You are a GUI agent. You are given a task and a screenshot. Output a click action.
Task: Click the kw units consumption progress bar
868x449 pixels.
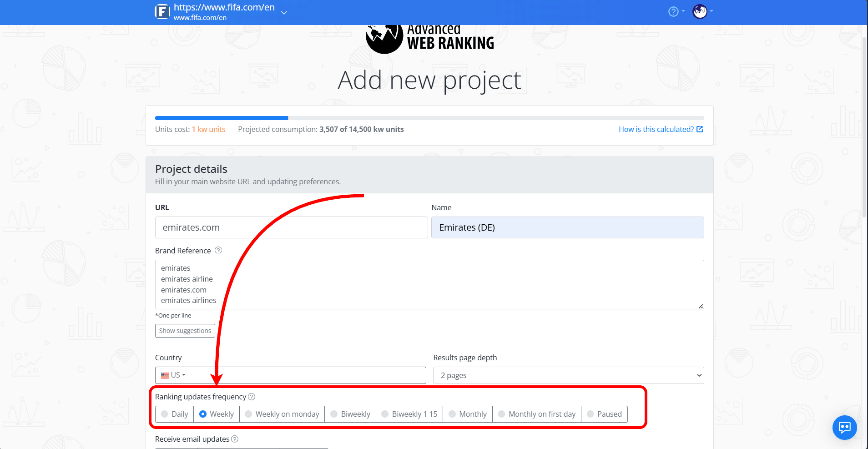tap(429, 118)
